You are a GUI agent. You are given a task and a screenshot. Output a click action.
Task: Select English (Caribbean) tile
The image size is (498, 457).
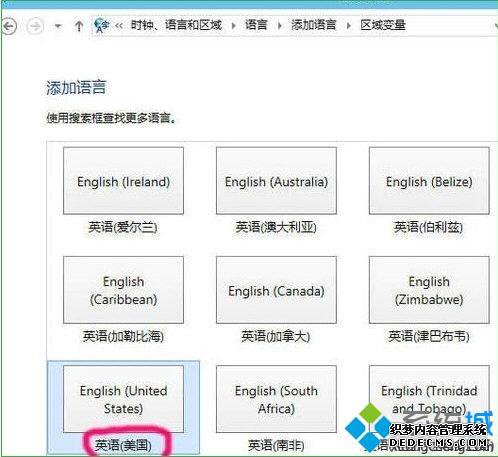123,290
